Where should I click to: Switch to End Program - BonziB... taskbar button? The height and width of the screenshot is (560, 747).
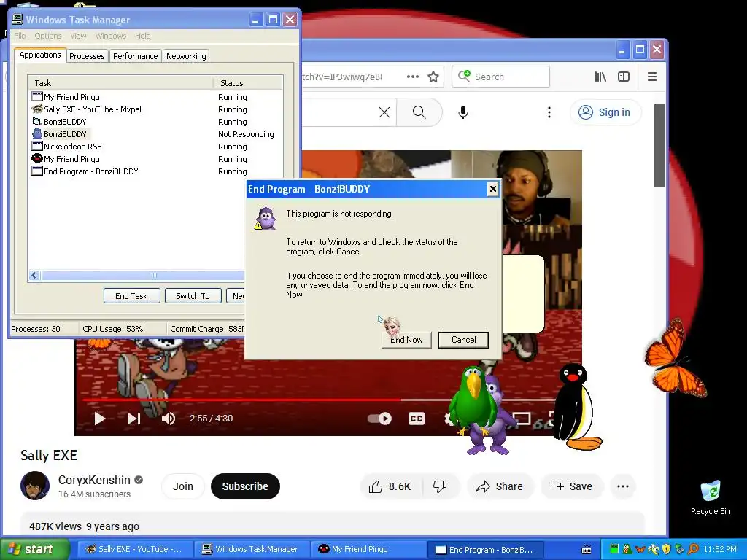[485, 549]
